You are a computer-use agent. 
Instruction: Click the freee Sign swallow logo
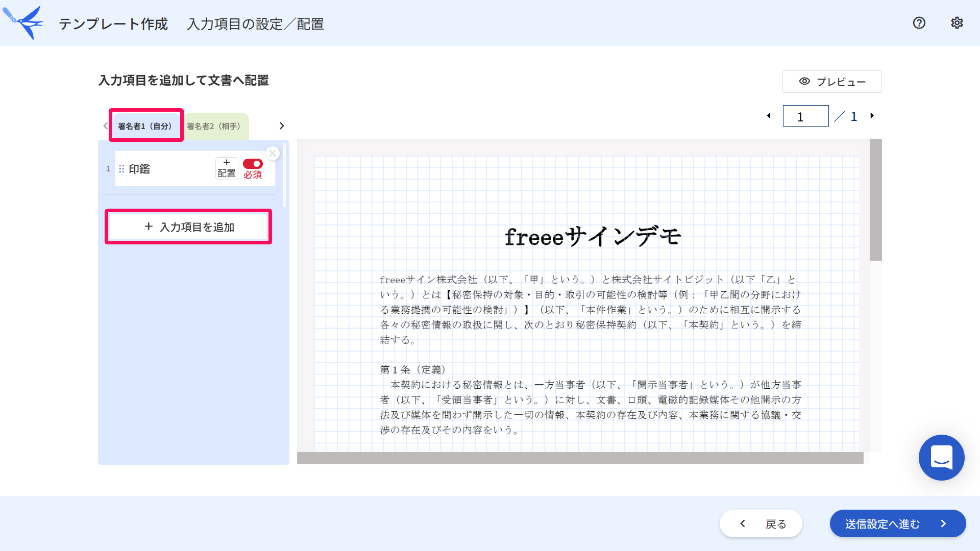[23, 22]
